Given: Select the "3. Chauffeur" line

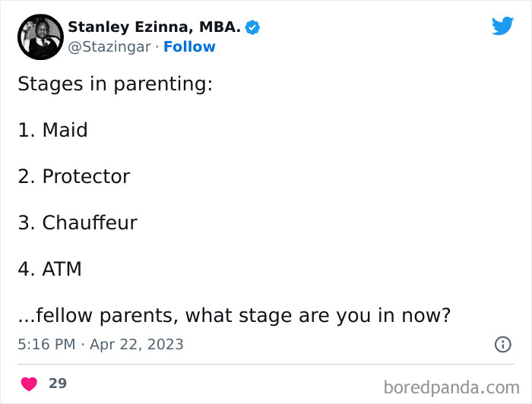Looking at the screenshot, I should tap(77, 223).
